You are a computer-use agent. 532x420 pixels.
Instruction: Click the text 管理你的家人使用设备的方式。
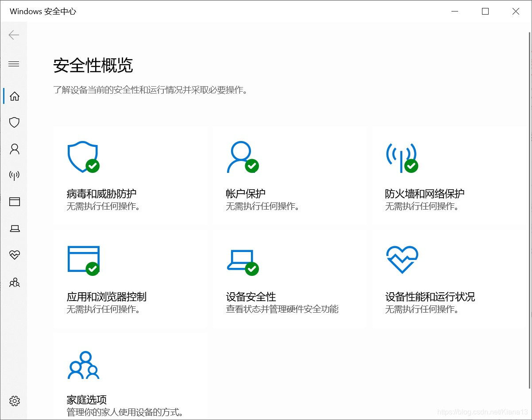pos(125,412)
